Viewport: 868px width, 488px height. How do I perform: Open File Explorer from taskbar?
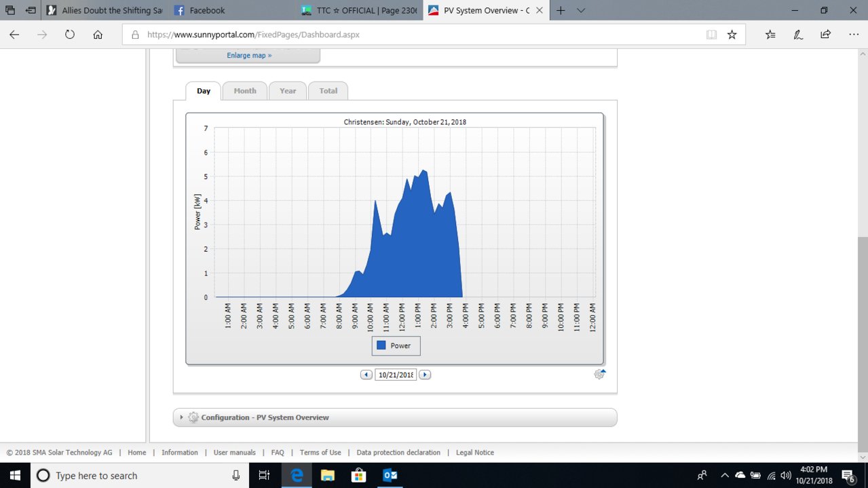click(x=328, y=476)
